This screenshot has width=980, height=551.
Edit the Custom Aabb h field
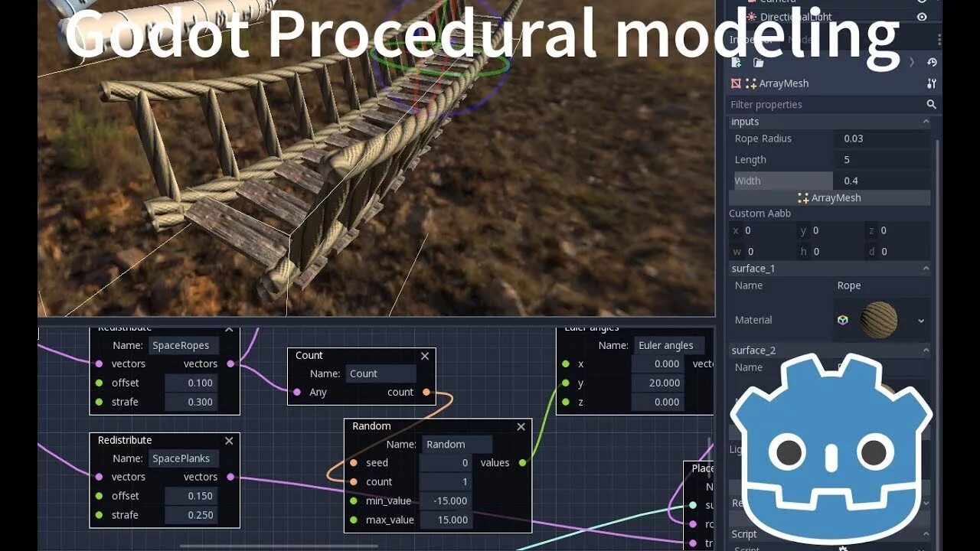830,251
